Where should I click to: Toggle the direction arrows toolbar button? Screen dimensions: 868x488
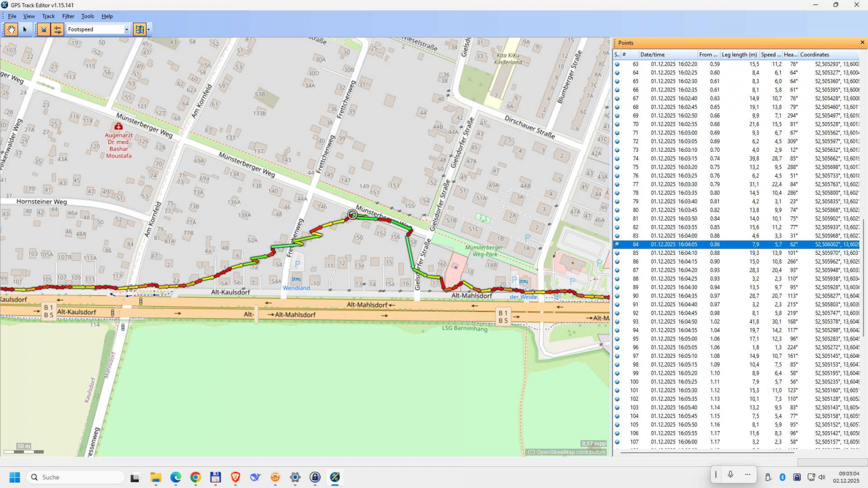pyautogui.click(x=57, y=29)
